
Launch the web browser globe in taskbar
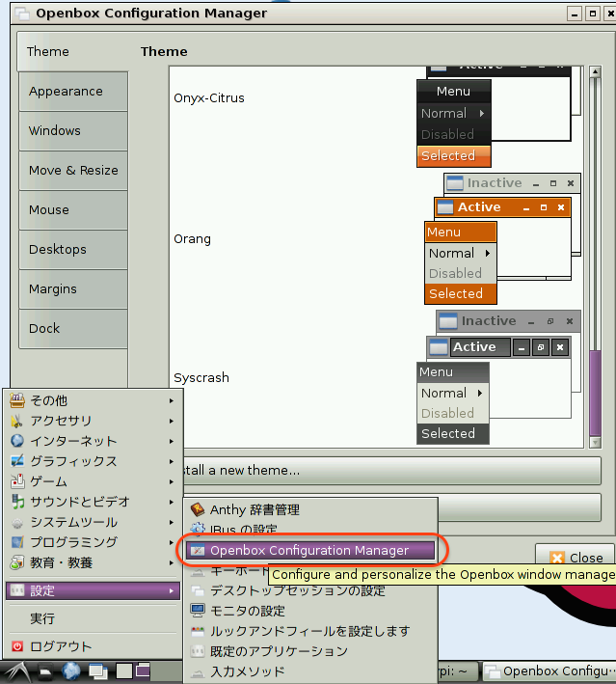pos(70,671)
